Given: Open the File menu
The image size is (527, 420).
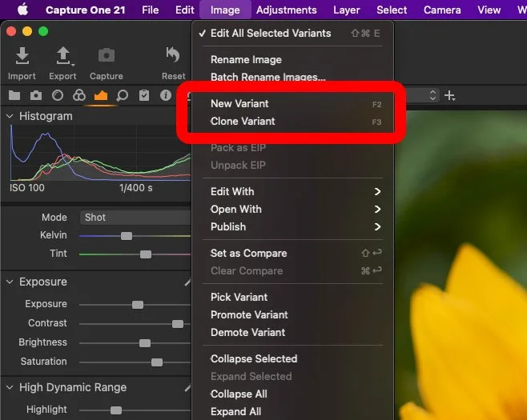Looking at the screenshot, I should pyautogui.click(x=150, y=10).
